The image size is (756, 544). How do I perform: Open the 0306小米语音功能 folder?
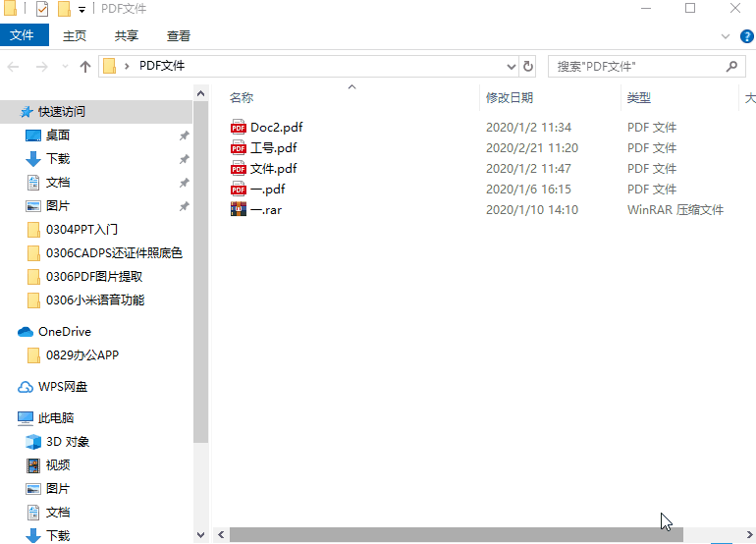(x=95, y=300)
